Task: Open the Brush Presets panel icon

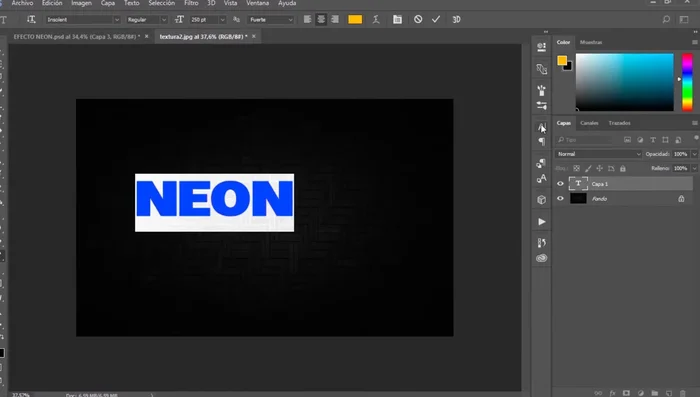Action: coord(542,90)
